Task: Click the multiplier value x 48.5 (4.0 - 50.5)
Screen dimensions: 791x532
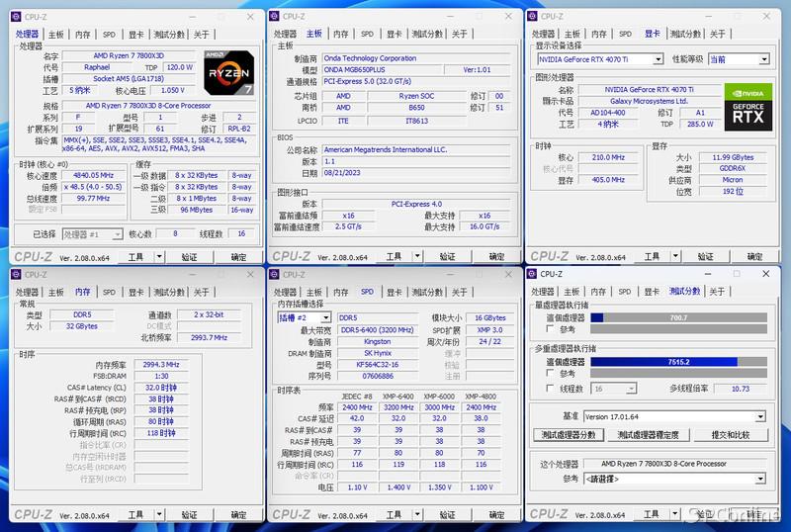Action: [93, 187]
